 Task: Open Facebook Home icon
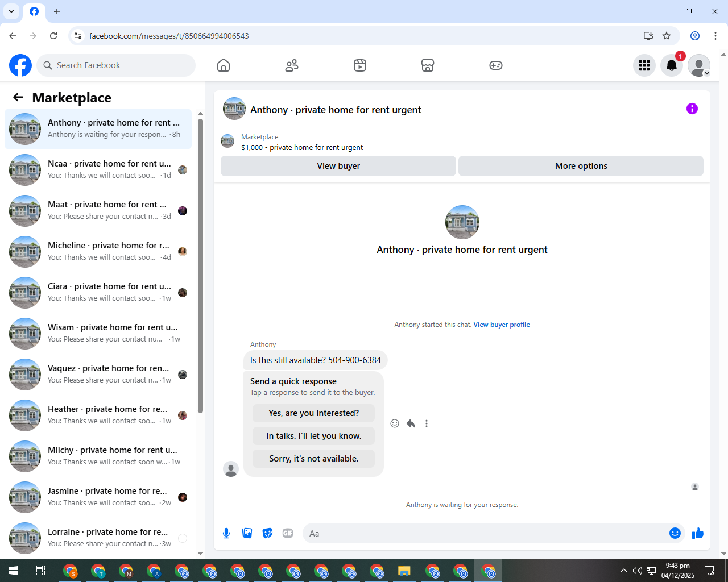point(224,65)
